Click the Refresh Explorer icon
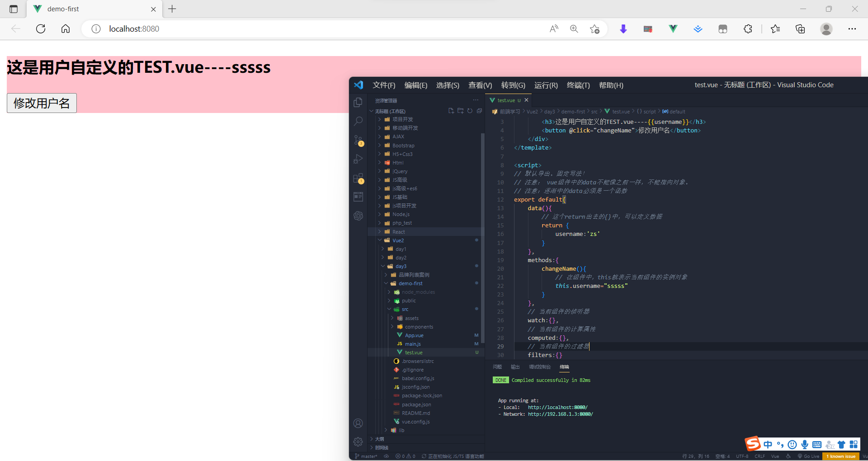The width and height of the screenshot is (868, 461). click(470, 111)
